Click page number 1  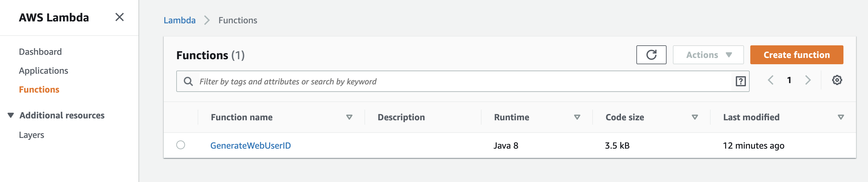tap(789, 80)
